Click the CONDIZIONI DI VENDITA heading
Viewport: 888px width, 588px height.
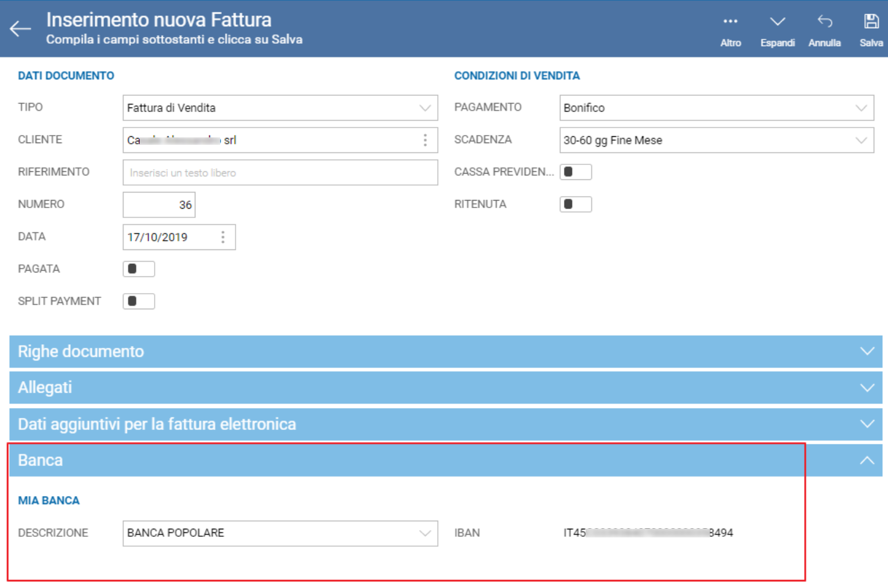517,76
